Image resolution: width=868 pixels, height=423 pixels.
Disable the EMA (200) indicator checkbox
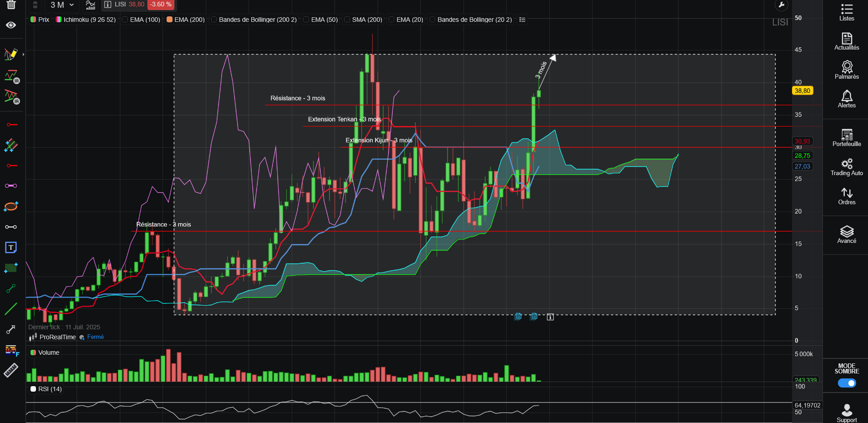(x=169, y=20)
